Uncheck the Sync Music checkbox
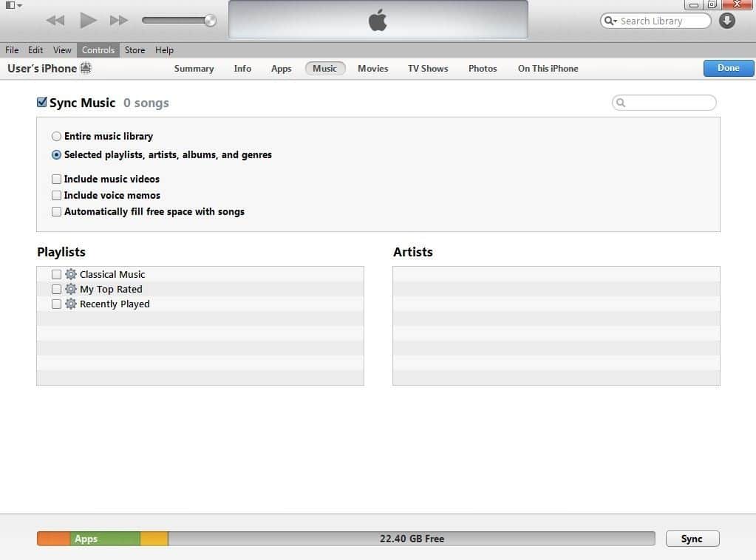Viewport: 756px width, 560px height. pyautogui.click(x=42, y=103)
